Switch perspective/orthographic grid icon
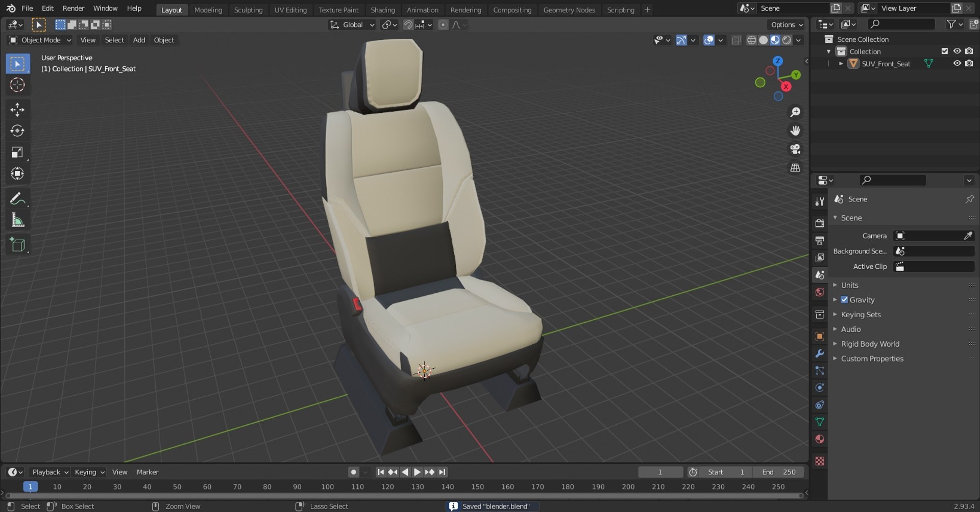This screenshot has height=512, width=980. [795, 167]
